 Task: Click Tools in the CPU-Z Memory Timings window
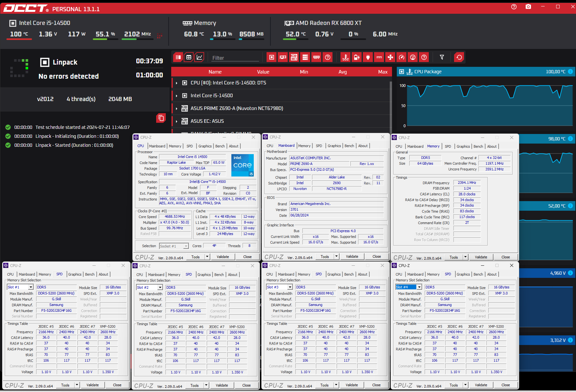[453, 257]
